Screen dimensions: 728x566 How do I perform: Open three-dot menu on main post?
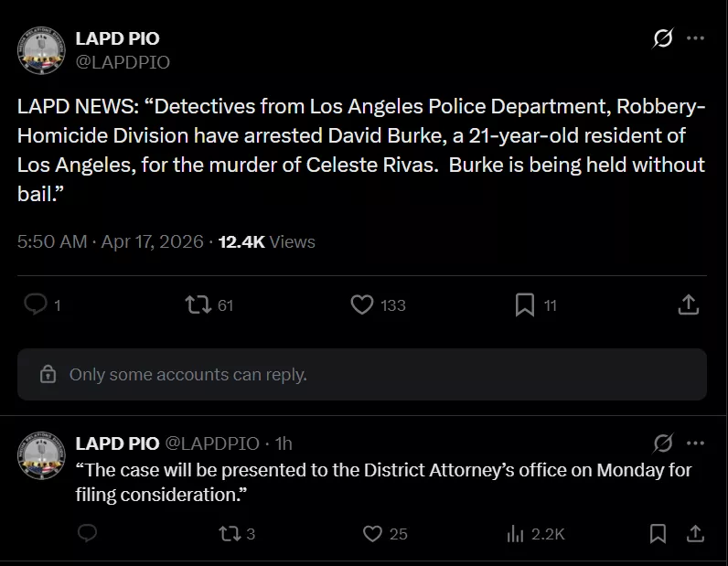point(695,38)
